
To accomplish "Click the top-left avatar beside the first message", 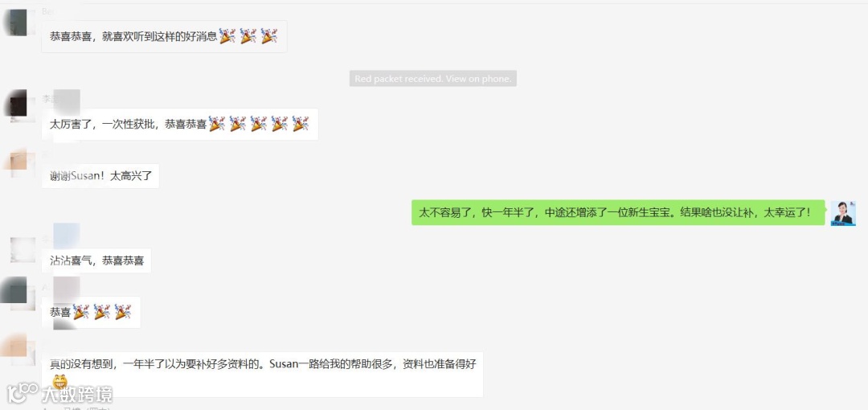I will coord(15,23).
